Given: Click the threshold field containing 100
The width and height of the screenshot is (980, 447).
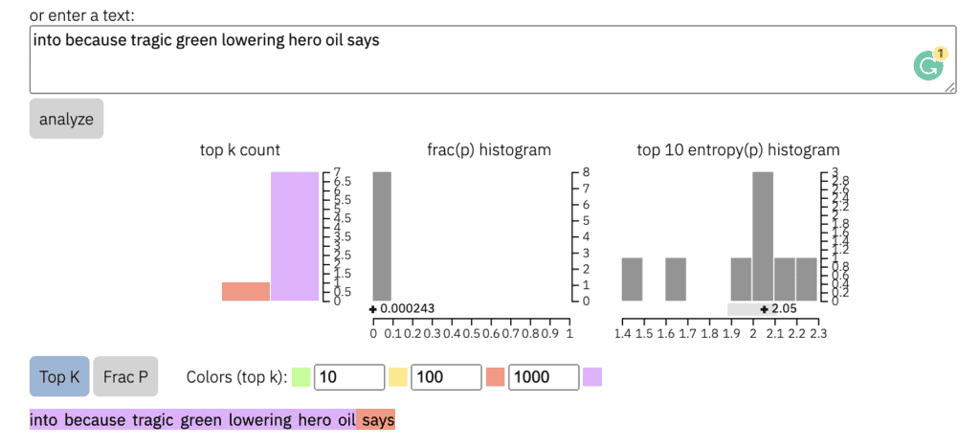Looking at the screenshot, I should click(x=446, y=377).
